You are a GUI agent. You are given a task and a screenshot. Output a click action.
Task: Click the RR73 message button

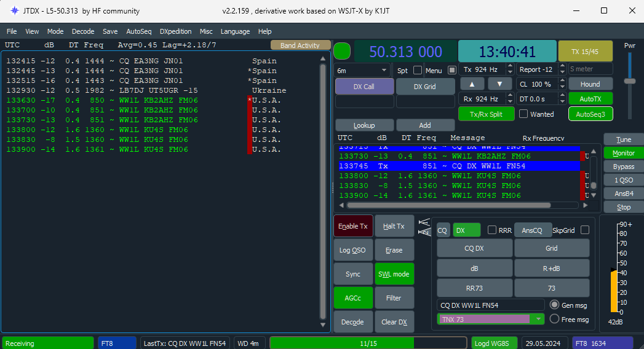[474, 288]
